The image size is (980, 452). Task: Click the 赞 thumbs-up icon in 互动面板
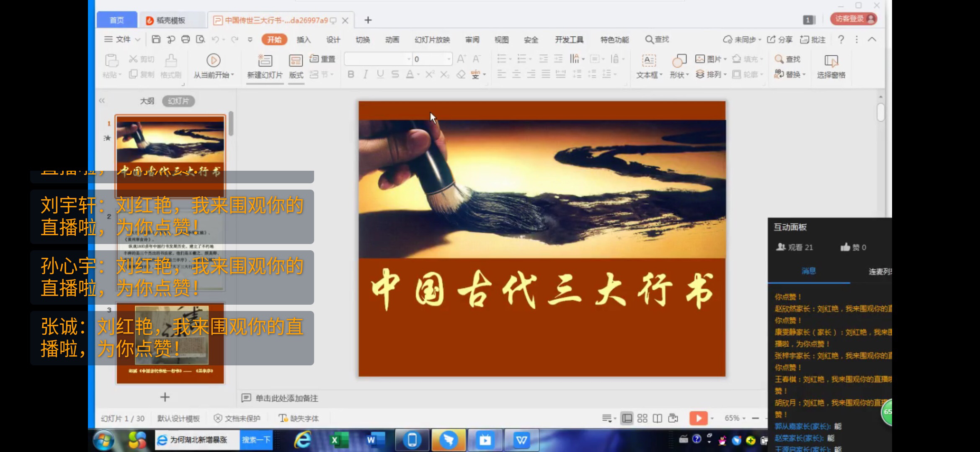coord(845,247)
